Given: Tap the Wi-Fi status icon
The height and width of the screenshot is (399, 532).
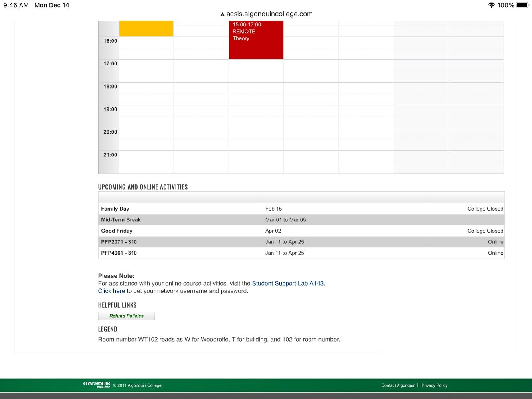Looking at the screenshot, I should (491, 5).
